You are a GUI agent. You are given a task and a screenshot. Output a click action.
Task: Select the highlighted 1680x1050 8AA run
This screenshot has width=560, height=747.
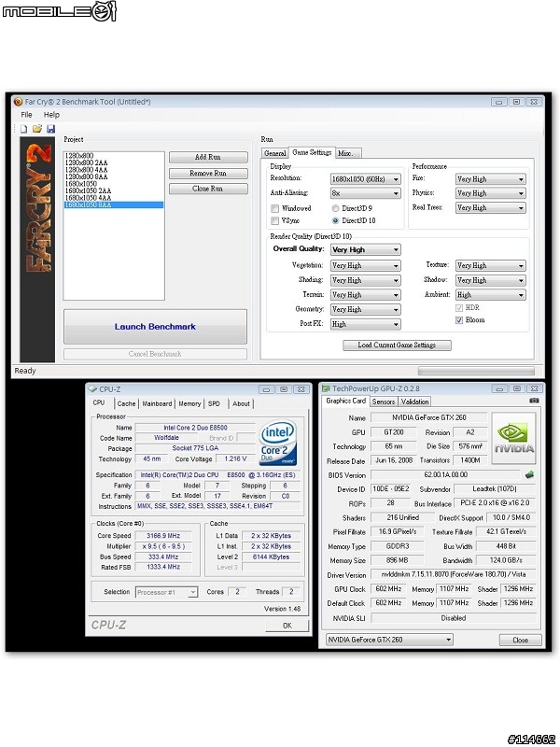[114, 204]
